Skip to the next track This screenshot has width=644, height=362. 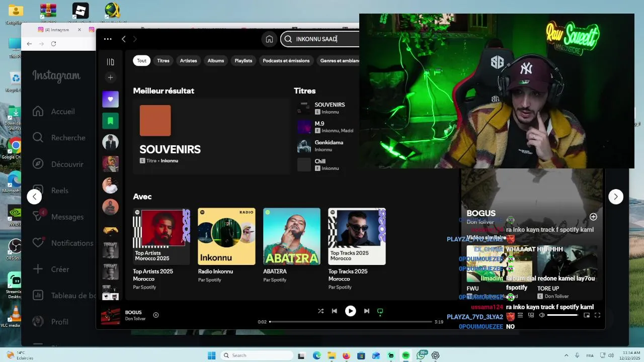[366, 311]
